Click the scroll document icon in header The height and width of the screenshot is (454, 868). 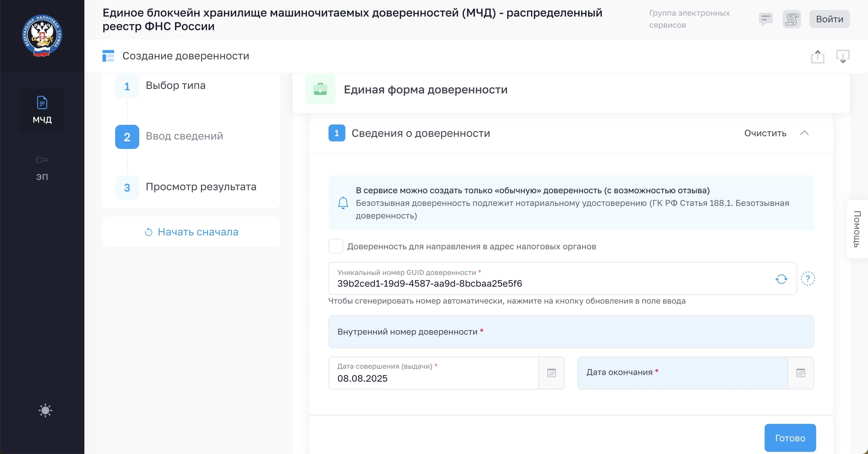pyautogui.click(x=791, y=19)
